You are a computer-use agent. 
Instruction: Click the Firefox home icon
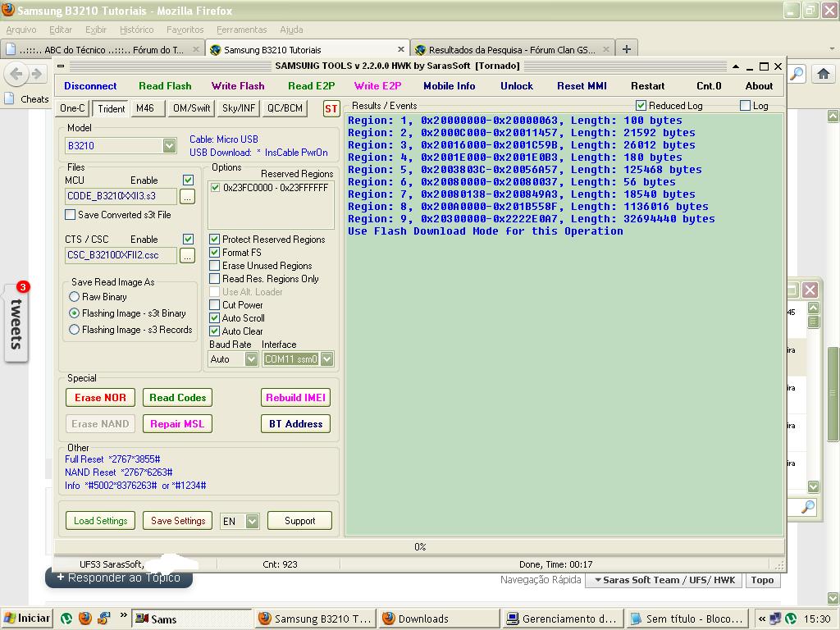point(824,73)
